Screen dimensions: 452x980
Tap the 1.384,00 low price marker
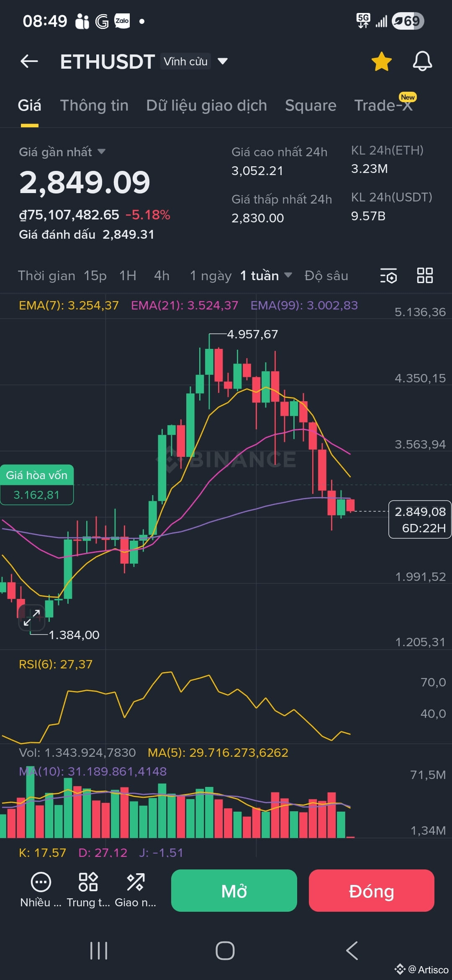[x=74, y=635]
